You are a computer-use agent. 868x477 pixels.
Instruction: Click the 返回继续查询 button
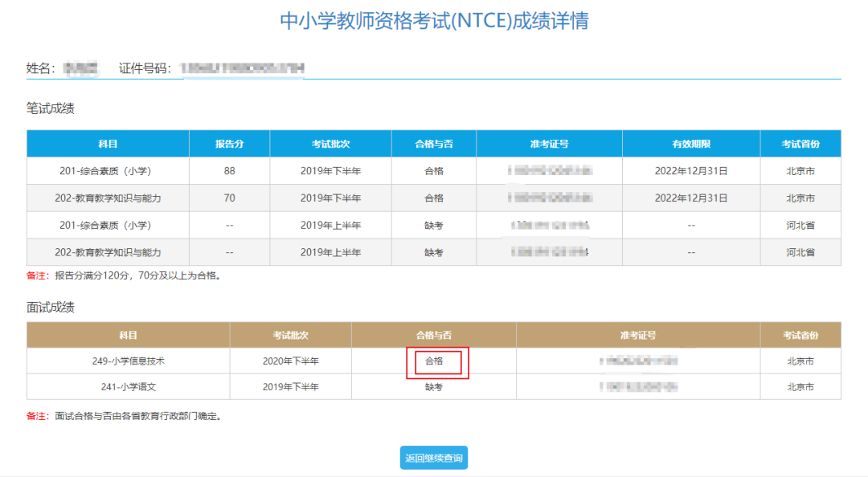click(x=433, y=458)
